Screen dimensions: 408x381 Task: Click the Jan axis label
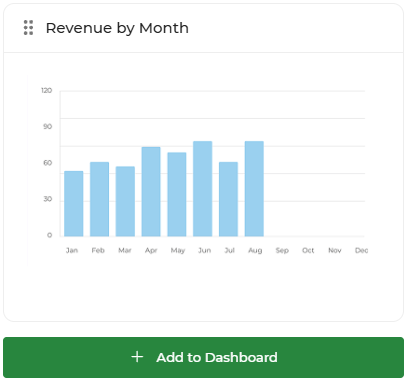72,250
